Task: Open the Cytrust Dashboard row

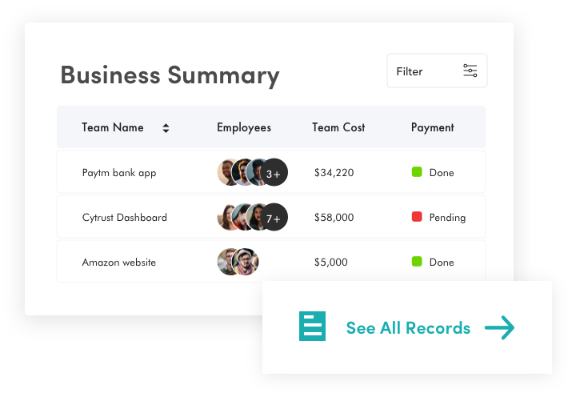Action: click(x=271, y=217)
